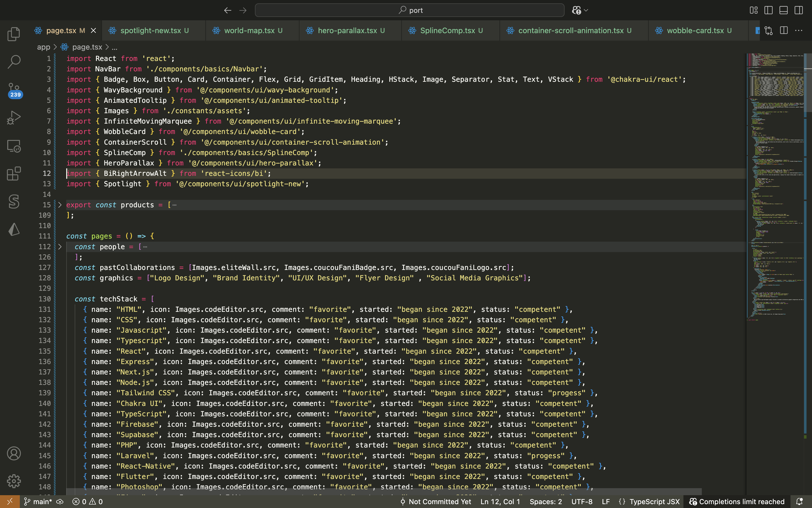Click the publish to cloud sync icon
The image size is (812, 508).
60,502
